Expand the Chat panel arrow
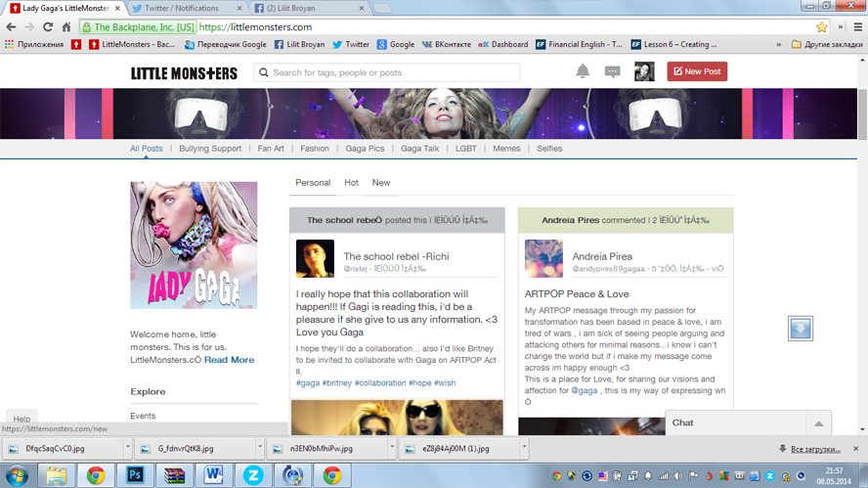 click(819, 423)
